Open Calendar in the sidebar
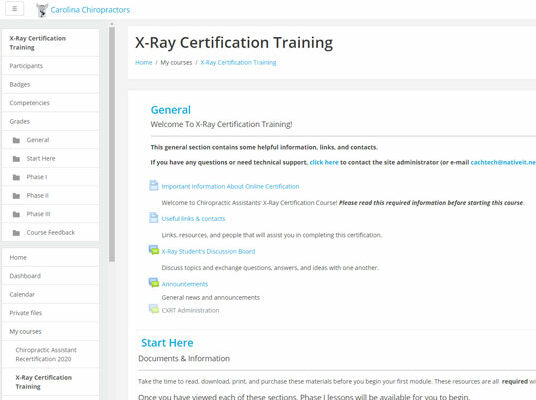This screenshot has width=536, height=400. tap(51, 294)
